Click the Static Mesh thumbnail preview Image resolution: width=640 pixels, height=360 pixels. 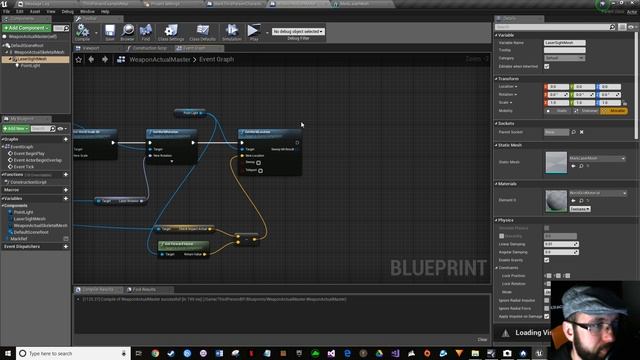(x=556, y=162)
